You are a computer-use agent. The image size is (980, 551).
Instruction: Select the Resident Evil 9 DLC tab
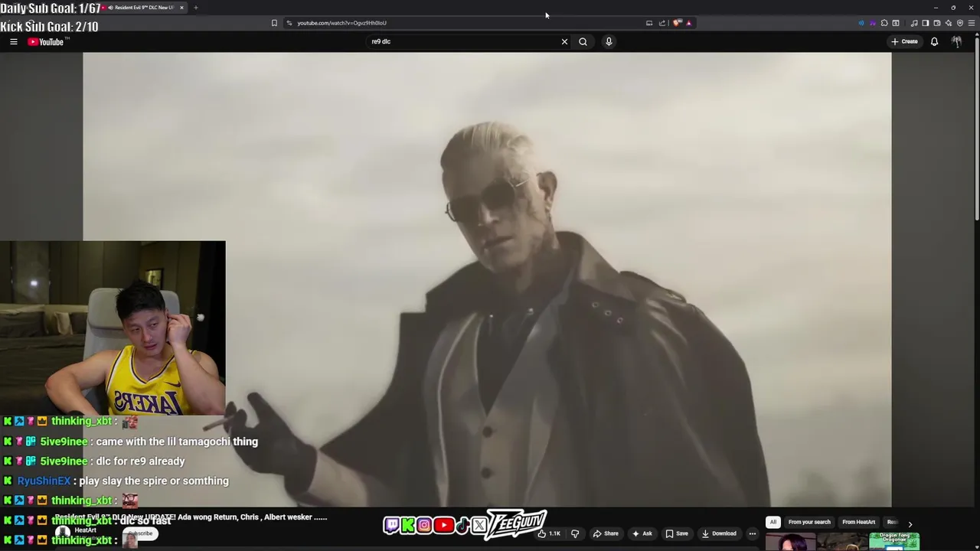(142, 8)
